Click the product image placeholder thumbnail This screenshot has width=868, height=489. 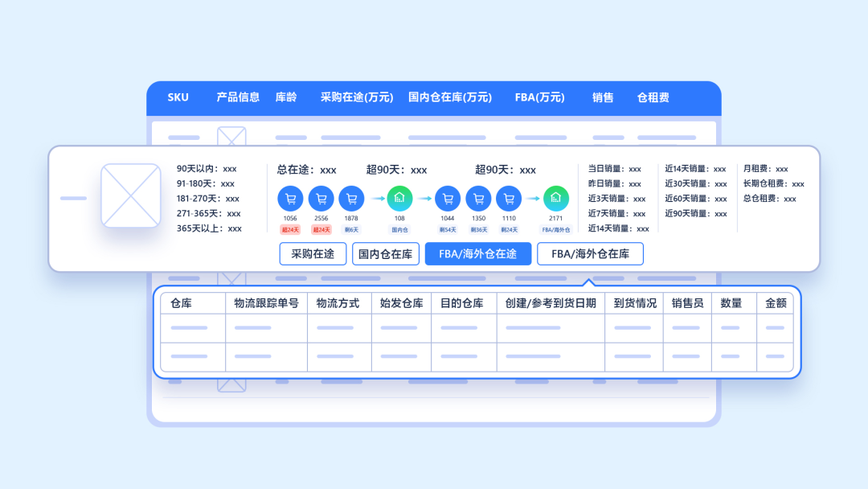pyautogui.click(x=131, y=195)
